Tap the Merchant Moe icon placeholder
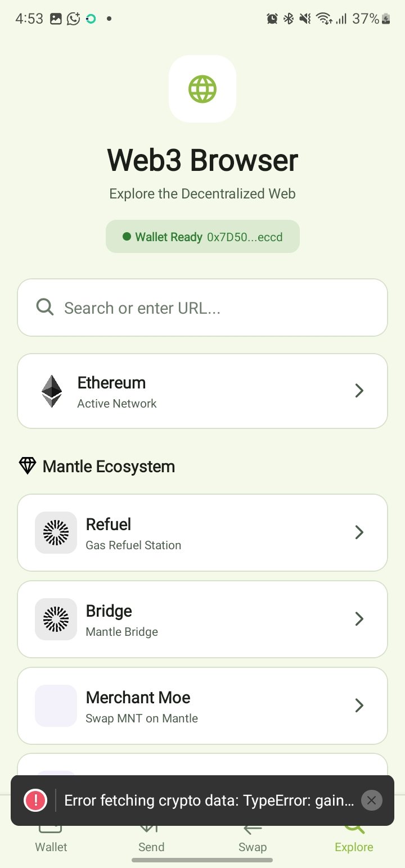Viewport: 405px width, 868px height. coord(56,706)
